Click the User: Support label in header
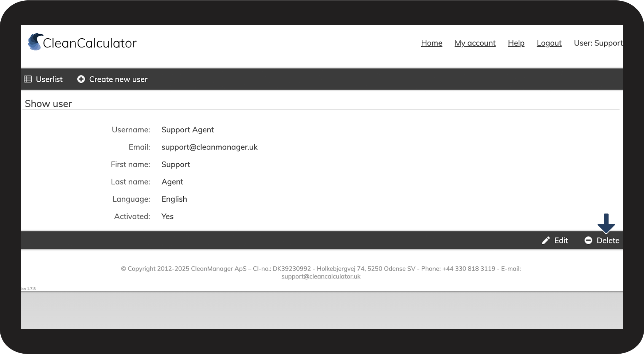Screen dimensions: 644x354 point(598,43)
